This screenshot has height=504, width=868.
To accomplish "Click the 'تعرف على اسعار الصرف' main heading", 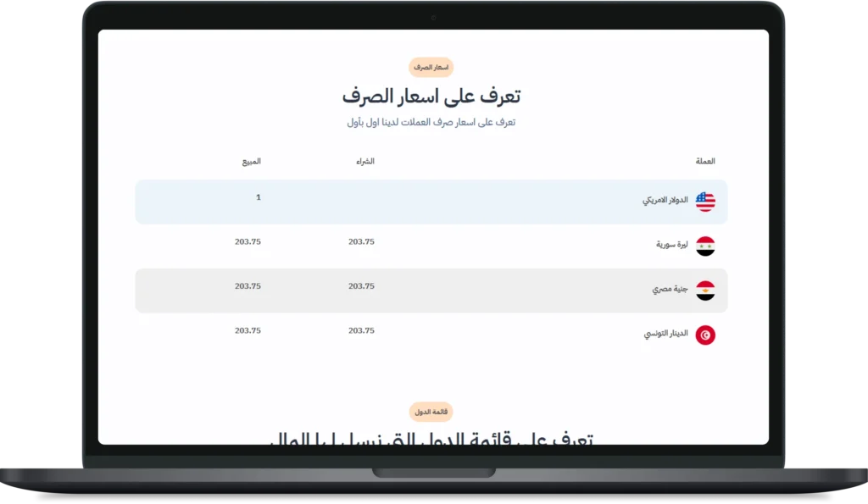I will point(431,97).
